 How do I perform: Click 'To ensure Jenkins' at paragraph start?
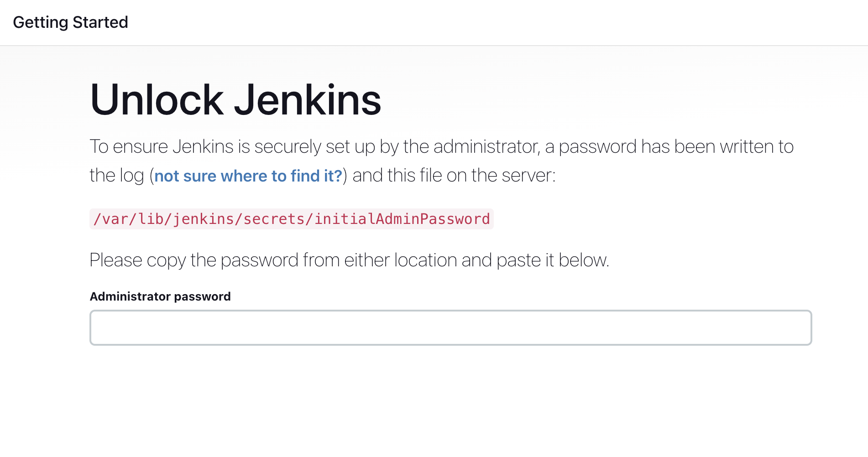point(162,147)
